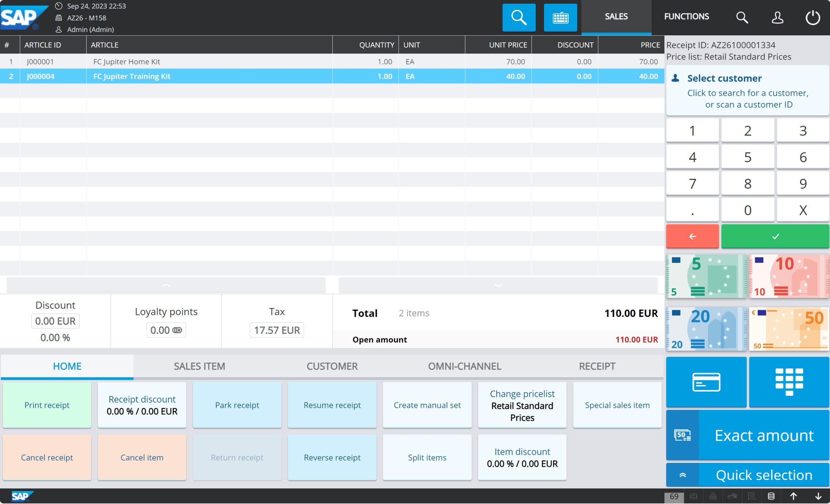Select FC Jupiter Home Kit row
Viewport: 830px width, 504px height.
click(332, 62)
